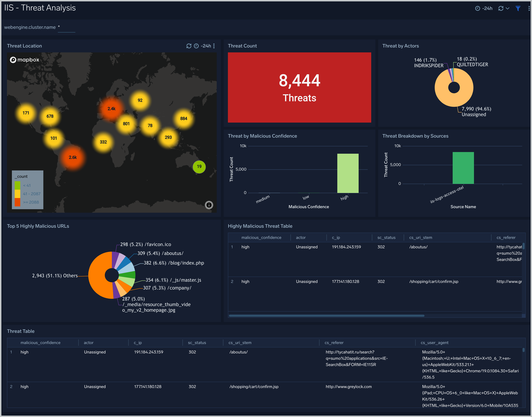
Task: Sort Threat Table by cs_uri_stem column
Action: [240, 343]
